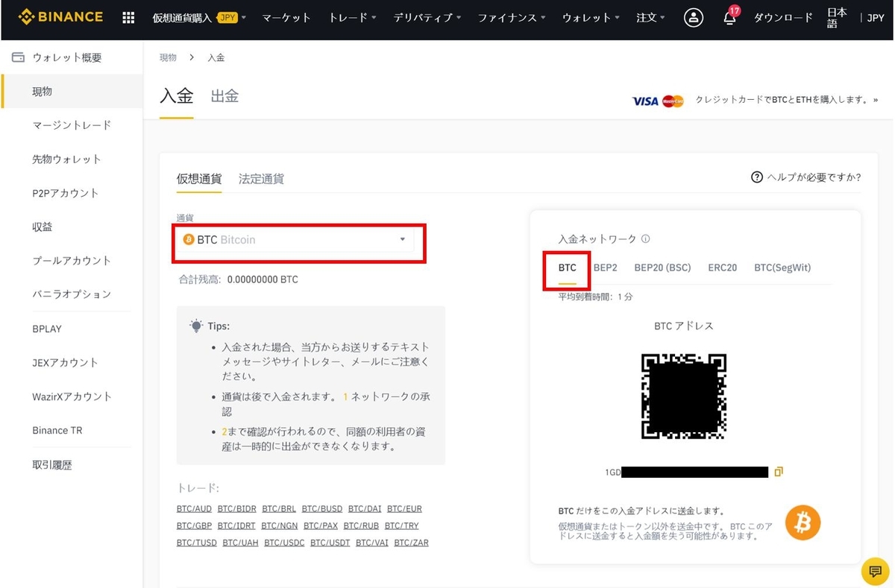Expand the トレード menu
Screen dimensions: 895x588
click(x=352, y=17)
